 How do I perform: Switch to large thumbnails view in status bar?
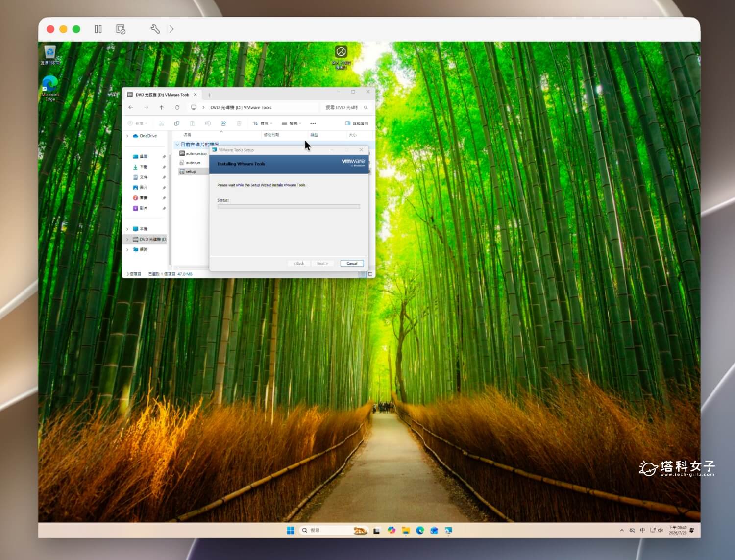(x=370, y=274)
